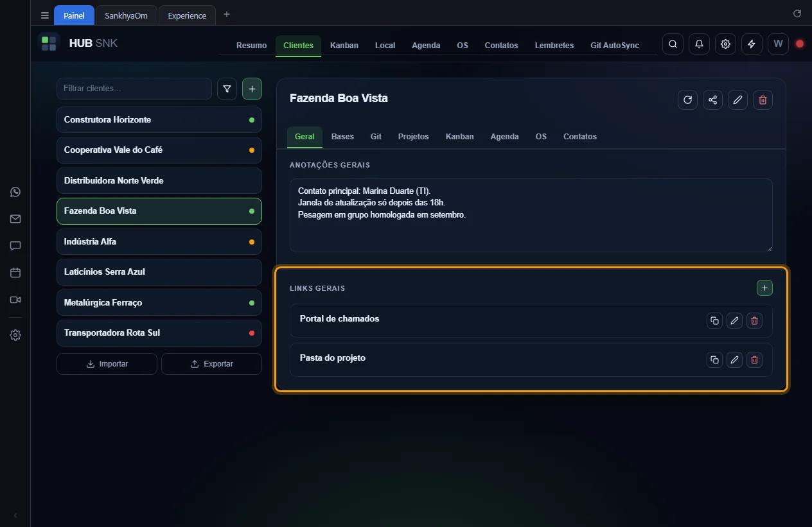Image resolution: width=812 pixels, height=527 pixels.
Task: Add a new client with the green plus button
Action: pos(252,89)
